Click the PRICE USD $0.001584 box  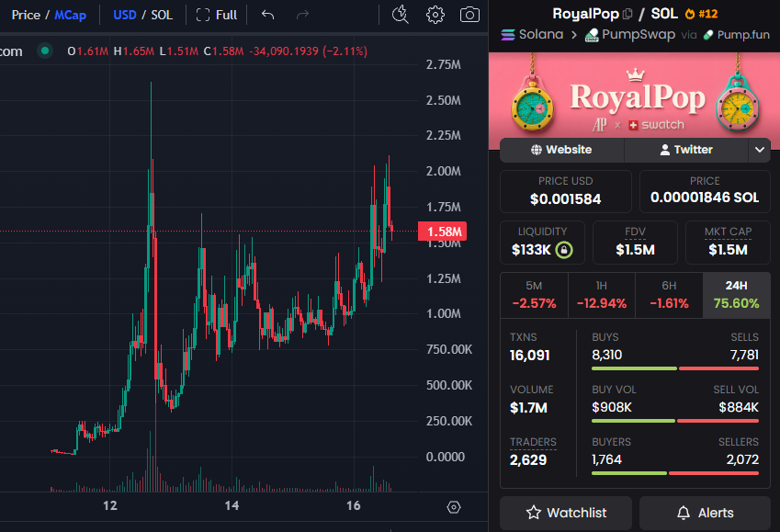566,192
